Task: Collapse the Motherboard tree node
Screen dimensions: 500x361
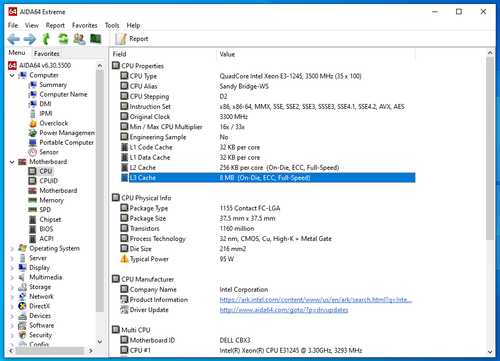Action: click(x=12, y=162)
